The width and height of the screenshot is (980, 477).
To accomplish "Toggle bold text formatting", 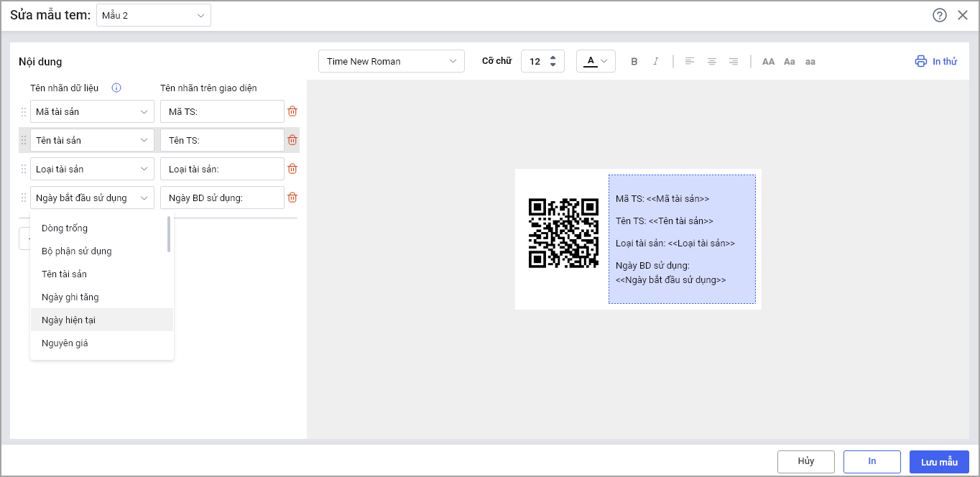I will [634, 62].
